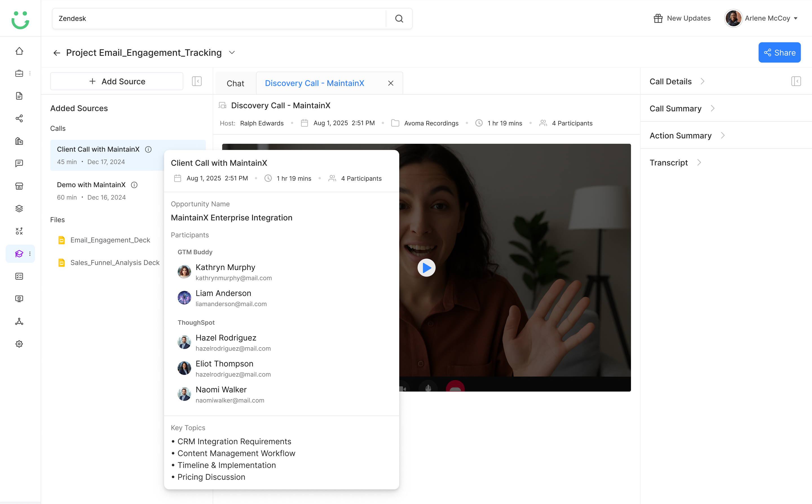Expand the Transcript section
The image size is (812, 504).
click(675, 163)
